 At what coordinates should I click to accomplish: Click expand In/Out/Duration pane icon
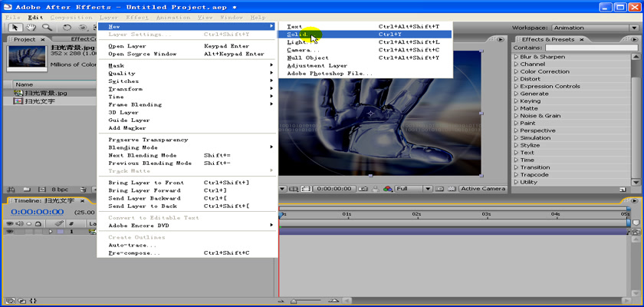click(33, 300)
